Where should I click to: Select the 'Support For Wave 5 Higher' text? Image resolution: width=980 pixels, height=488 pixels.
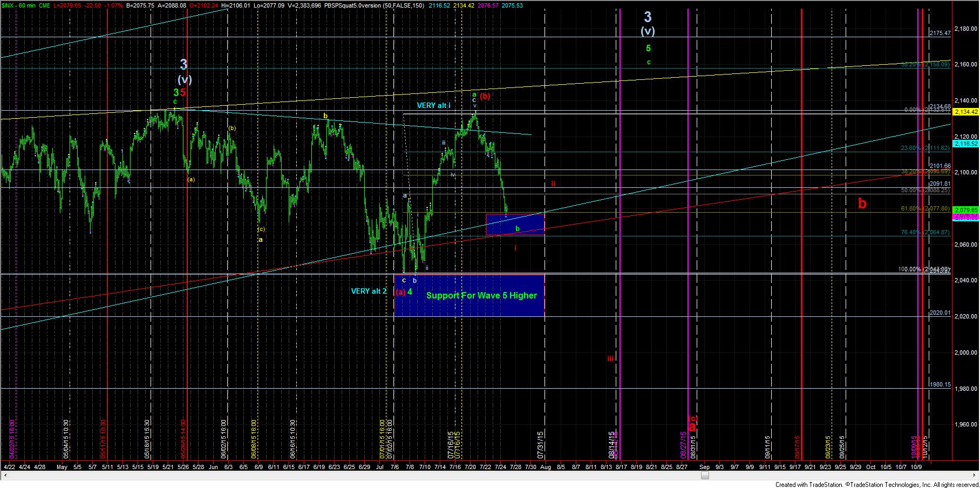pos(481,295)
